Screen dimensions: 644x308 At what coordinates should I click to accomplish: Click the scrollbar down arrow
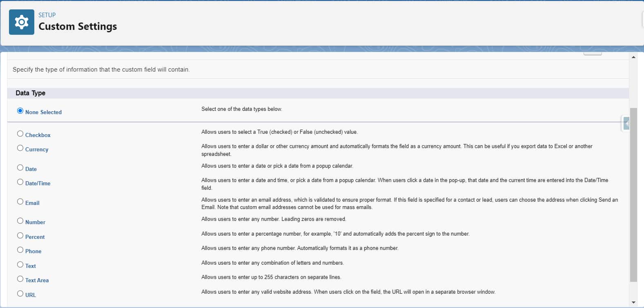(x=633, y=303)
